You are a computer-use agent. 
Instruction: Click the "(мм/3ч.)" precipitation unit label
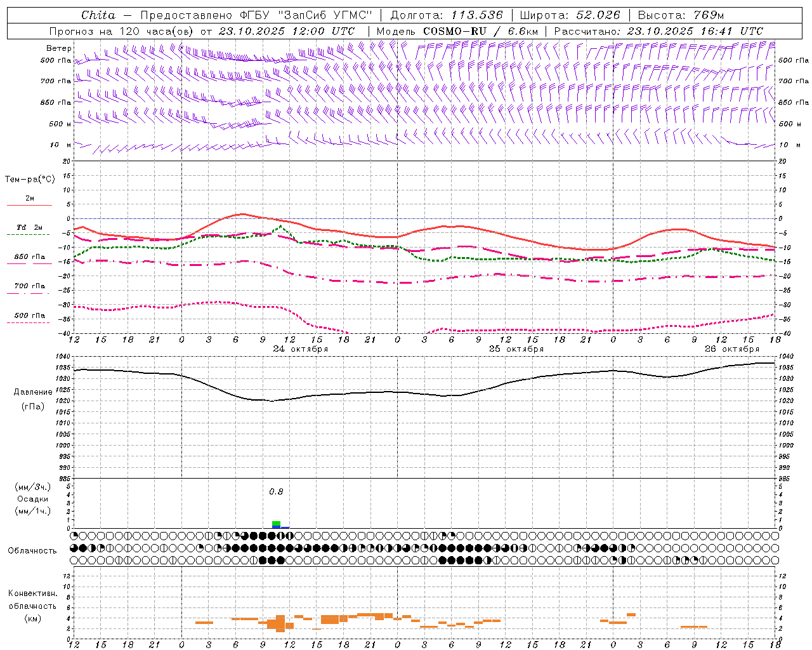pyautogui.click(x=33, y=487)
